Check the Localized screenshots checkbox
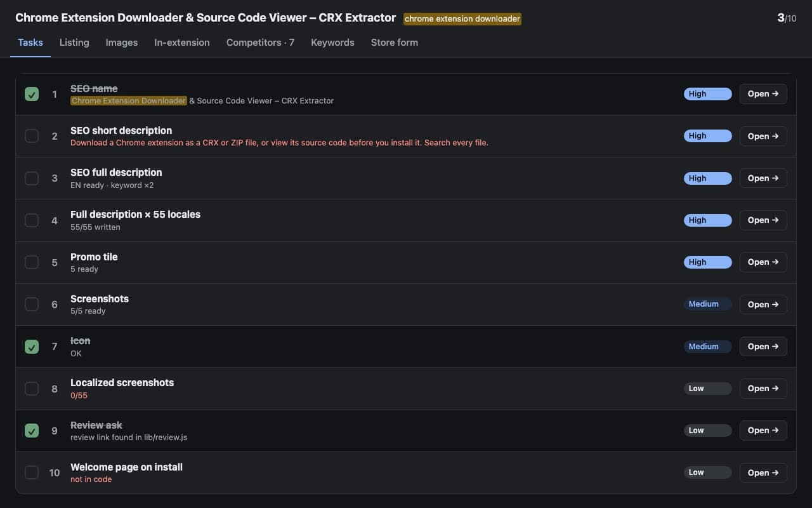812x508 pixels. [x=32, y=389]
